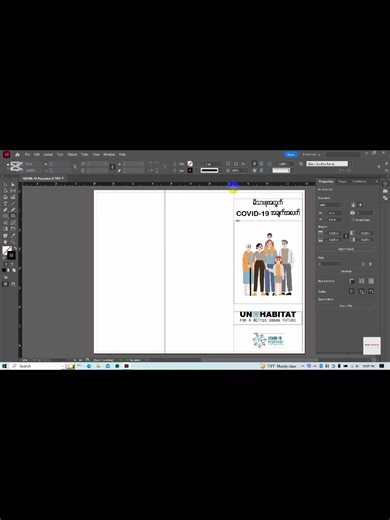390x520 pixels.
Task: Click the Adjust Layout button
Action: (x=346, y=249)
